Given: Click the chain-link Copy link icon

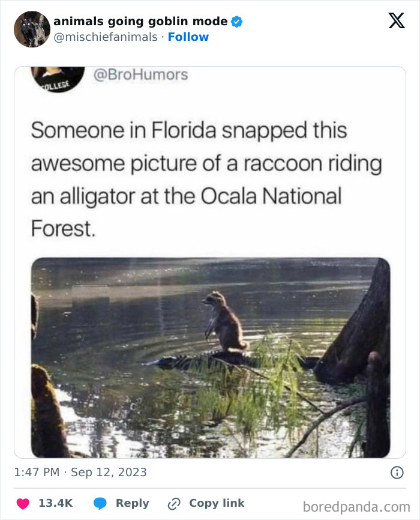Looking at the screenshot, I should click(173, 503).
